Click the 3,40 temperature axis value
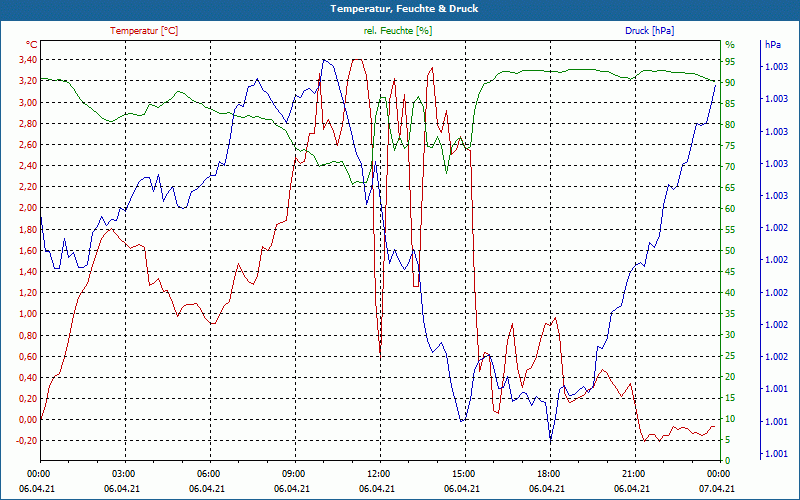The height and width of the screenshot is (500, 800). (x=28, y=60)
